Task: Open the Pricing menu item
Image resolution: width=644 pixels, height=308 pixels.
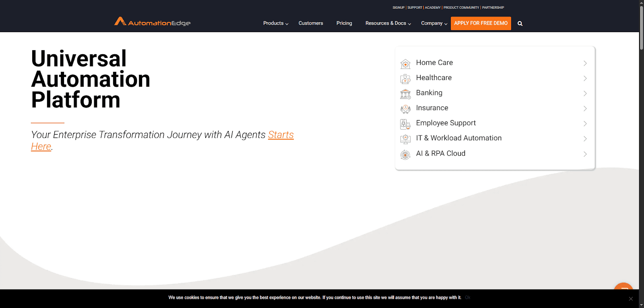Action: coord(344,23)
